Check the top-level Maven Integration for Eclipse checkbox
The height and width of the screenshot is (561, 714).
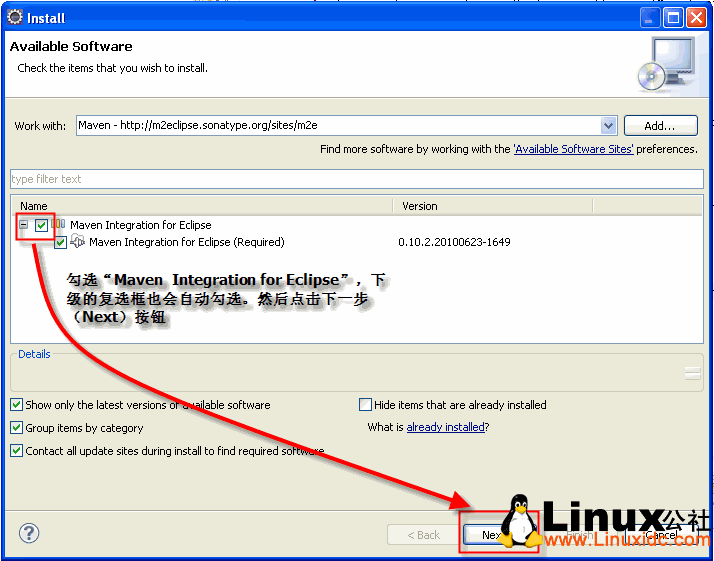(x=41, y=225)
